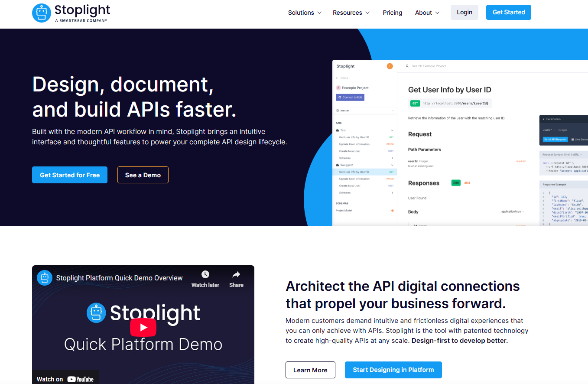Click the Get Started header button
588x384 pixels.
509,12
